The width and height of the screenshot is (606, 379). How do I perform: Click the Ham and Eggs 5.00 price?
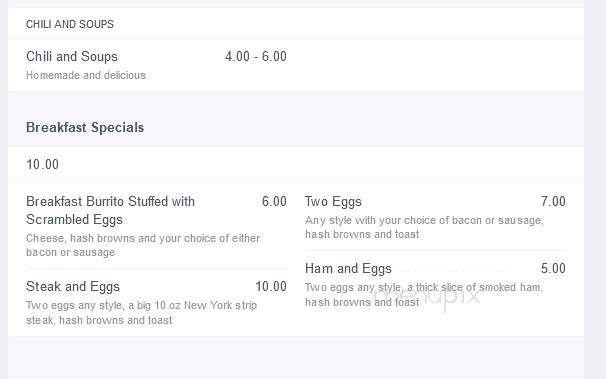click(553, 269)
